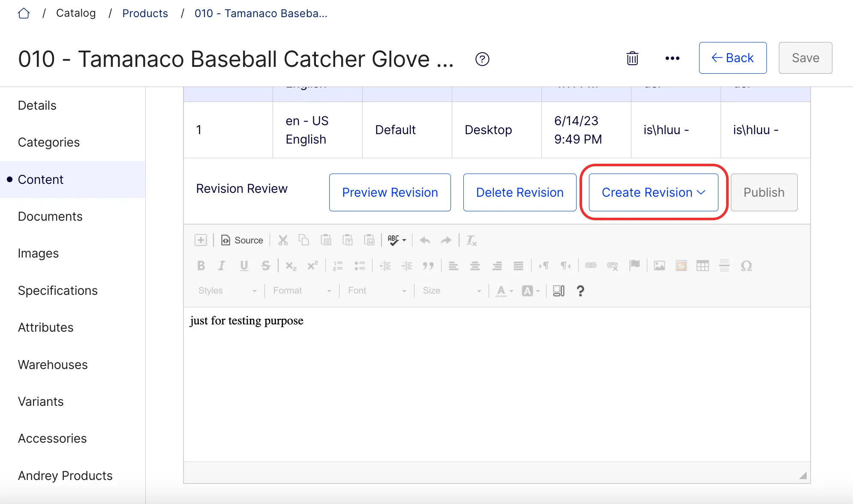853x504 pixels.
Task: Open the Specifications section in sidebar
Action: [x=58, y=291]
